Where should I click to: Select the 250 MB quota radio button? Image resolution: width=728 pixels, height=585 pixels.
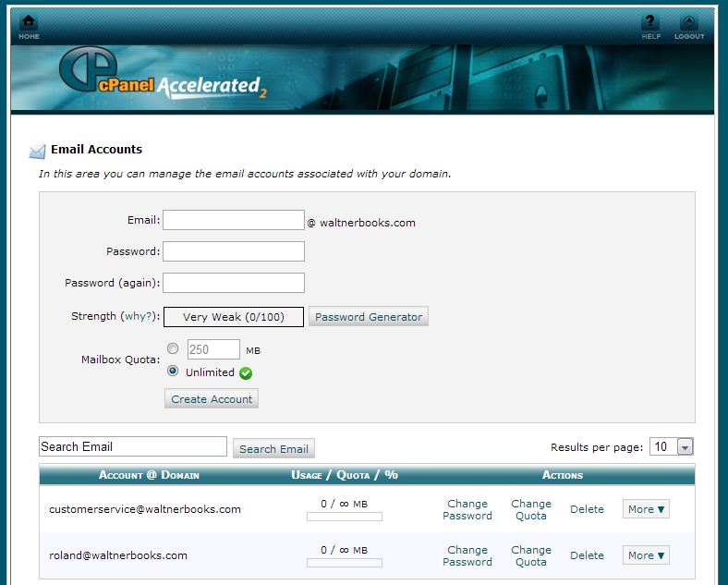[x=173, y=348]
